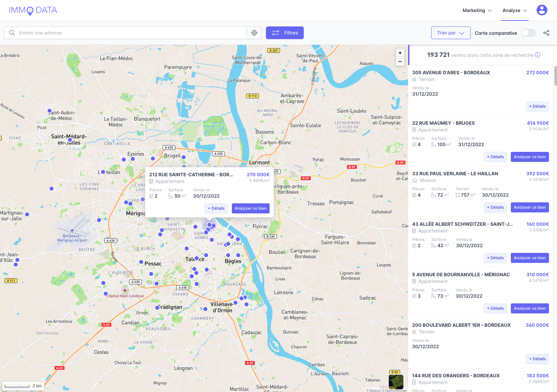Click the Bordeaux-Mérignac Airport map icon
The width and height of the screenshot is (557, 392).
coord(72,230)
